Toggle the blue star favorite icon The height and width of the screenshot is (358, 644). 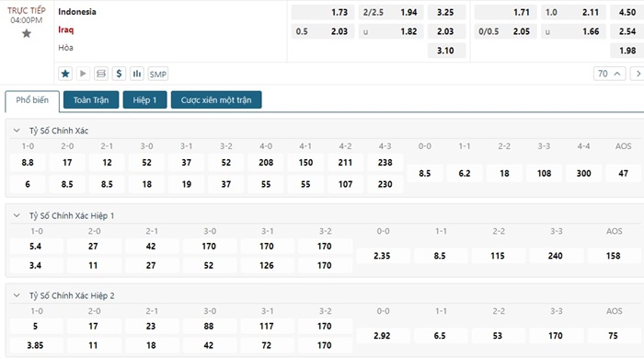tap(65, 74)
